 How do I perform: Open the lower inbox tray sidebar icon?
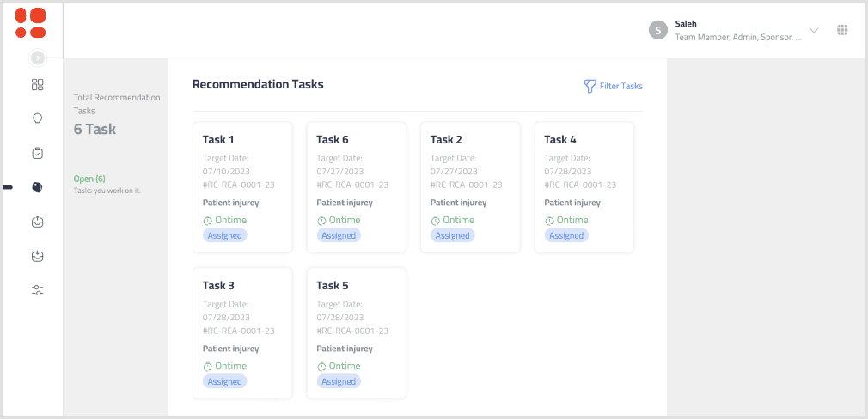tap(37, 256)
